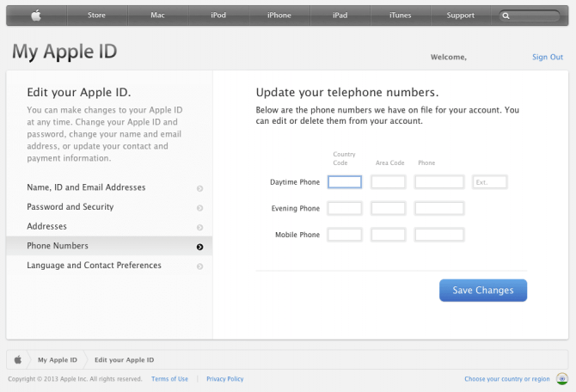
Task: Focus the Daytime Phone Ext. field
Action: 489,182
